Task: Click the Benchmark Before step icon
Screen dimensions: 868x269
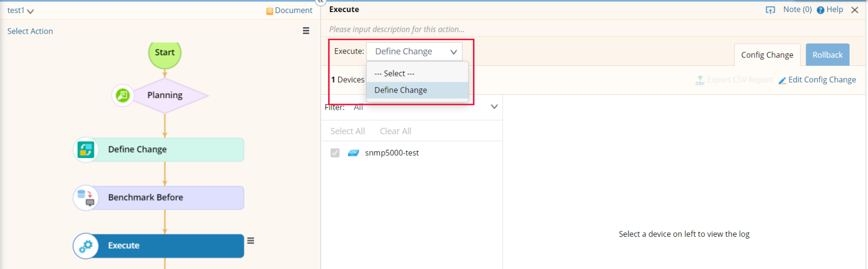Action: 86,198
